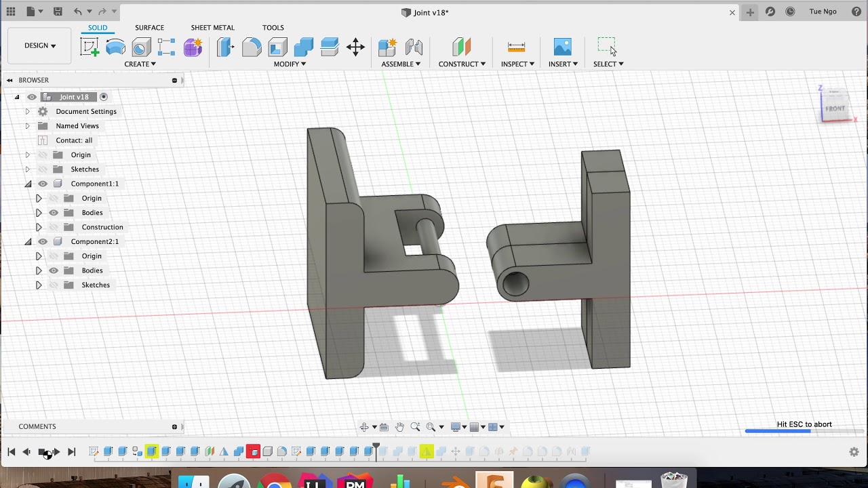Image resolution: width=868 pixels, height=488 pixels.
Task: Expand the Document Settings node
Action: [x=28, y=111]
